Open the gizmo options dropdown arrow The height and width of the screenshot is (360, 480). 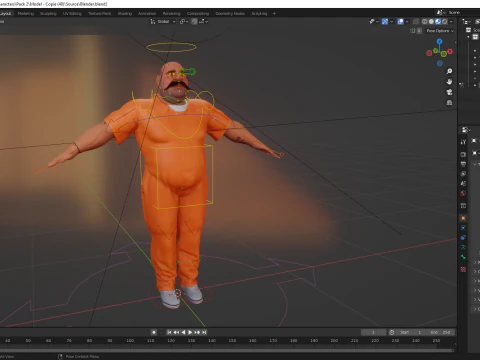[x=391, y=21]
